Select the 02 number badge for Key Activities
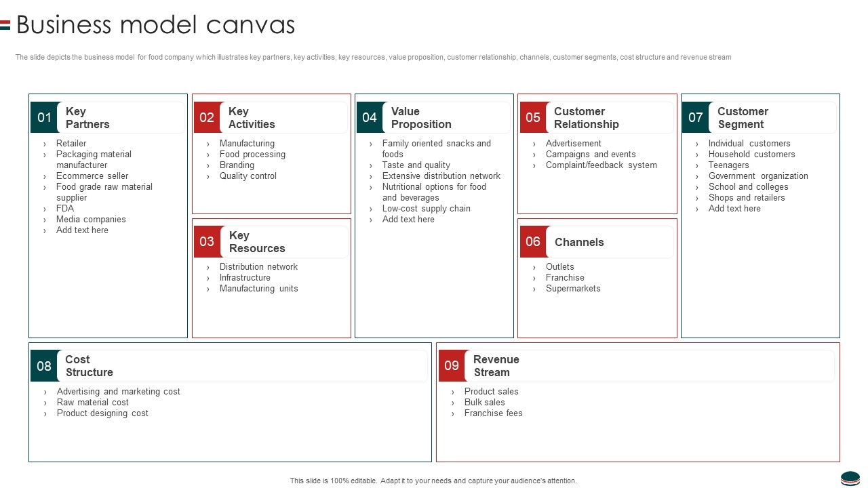Viewport: 868px width, 488px height. (x=207, y=117)
